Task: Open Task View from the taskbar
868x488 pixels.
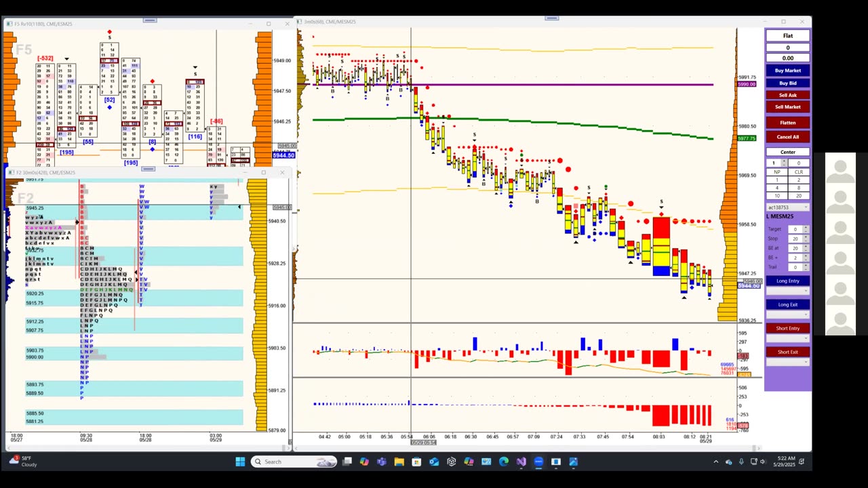Action: pyautogui.click(x=347, y=462)
